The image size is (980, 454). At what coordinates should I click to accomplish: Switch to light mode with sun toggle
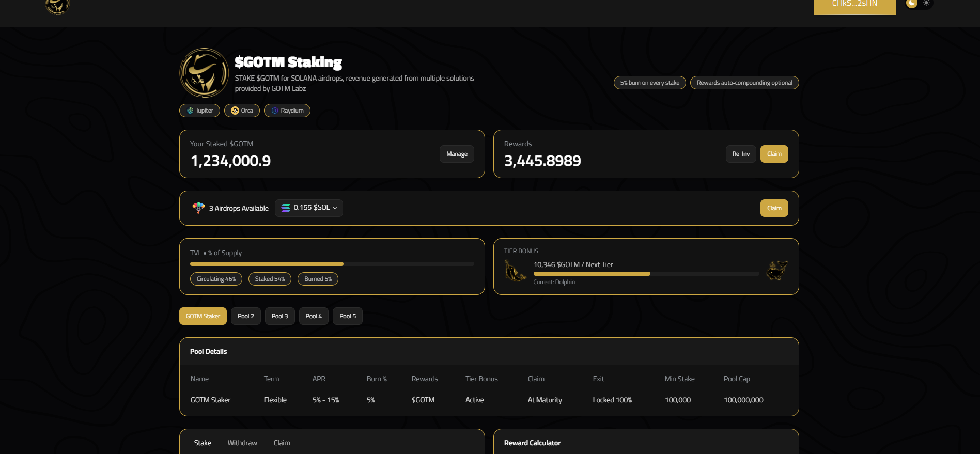926,4
